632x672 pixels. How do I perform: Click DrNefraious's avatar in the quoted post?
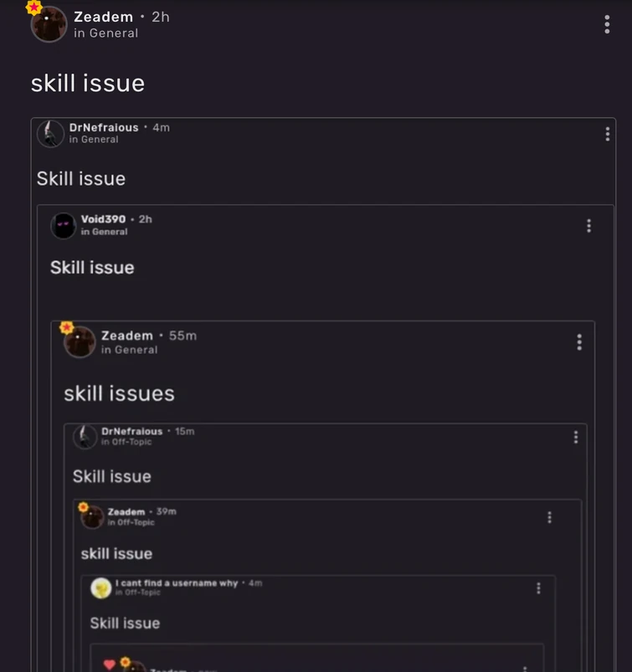click(x=52, y=134)
